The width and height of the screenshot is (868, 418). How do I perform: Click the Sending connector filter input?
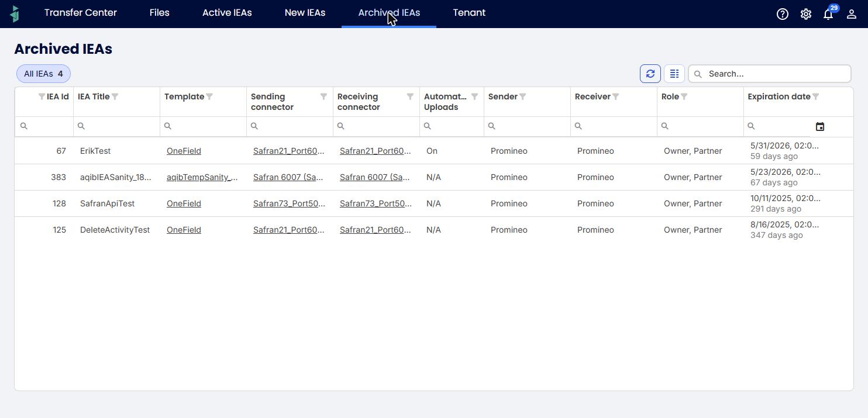[x=290, y=126]
